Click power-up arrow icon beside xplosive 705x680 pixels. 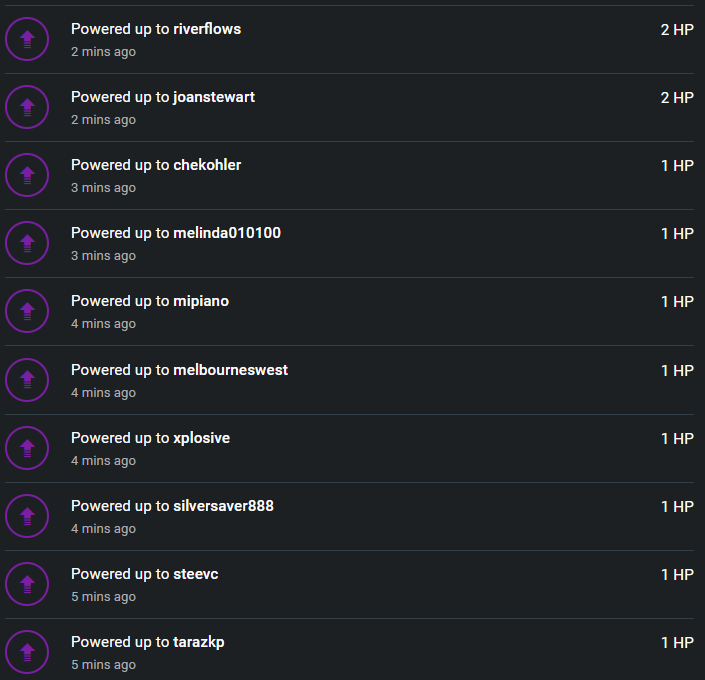tap(27, 448)
